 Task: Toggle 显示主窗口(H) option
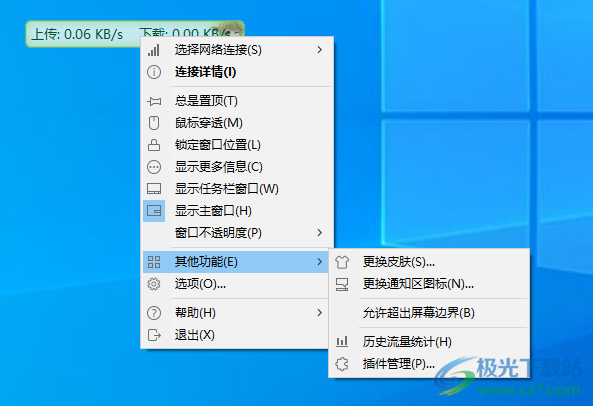[237, 211]
